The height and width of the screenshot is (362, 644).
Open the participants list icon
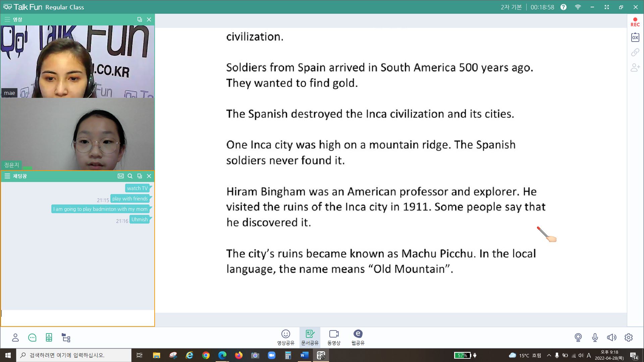coord(15,338)
